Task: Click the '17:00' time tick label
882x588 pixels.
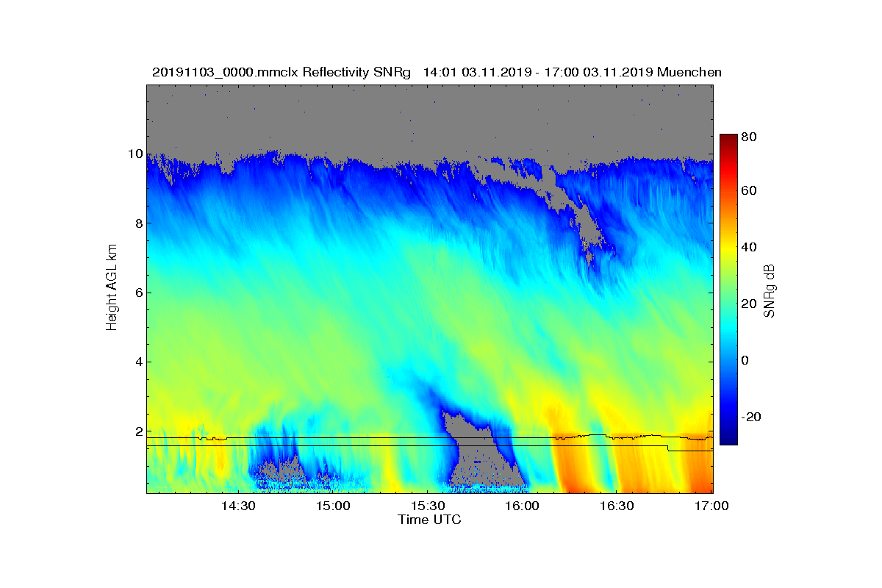Action: coord(711,506)
